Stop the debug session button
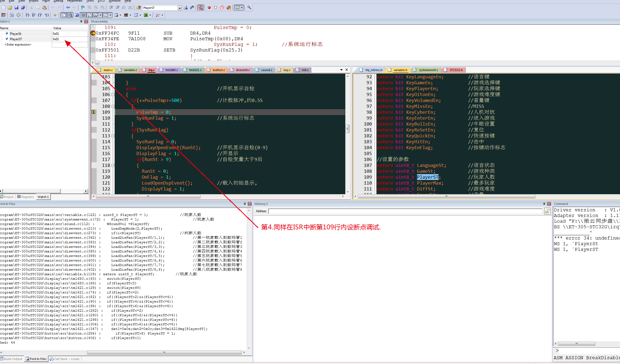The height and width of the screenshot is (364, 620). pyautogui.click(x=201, y=8)
